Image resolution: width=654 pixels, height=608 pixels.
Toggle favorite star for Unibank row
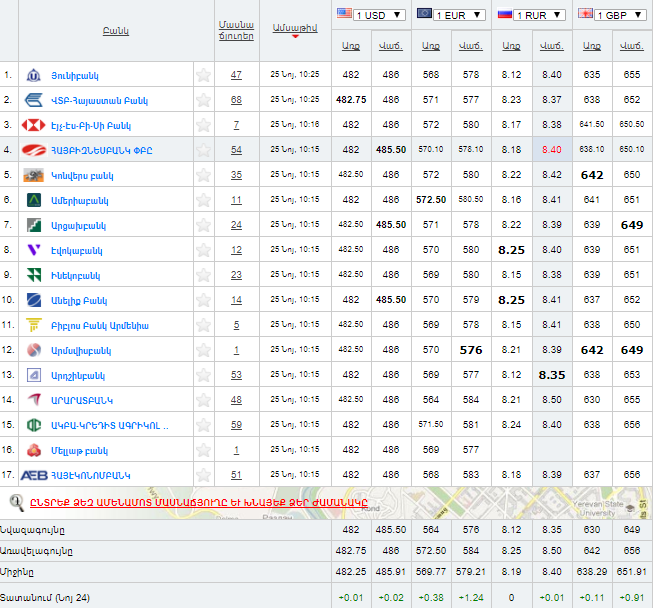[x=203, y=75]
